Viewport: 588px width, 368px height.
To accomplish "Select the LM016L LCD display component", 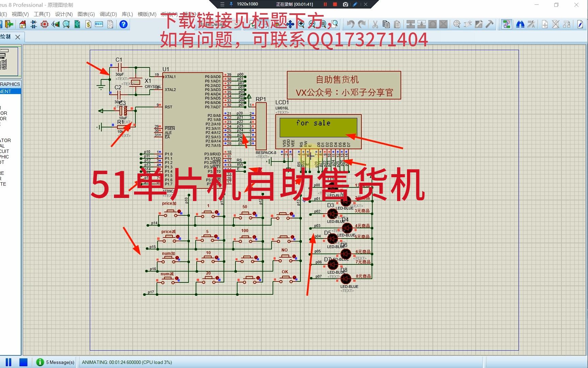I will pyautogui.click(x=318, y=131).
